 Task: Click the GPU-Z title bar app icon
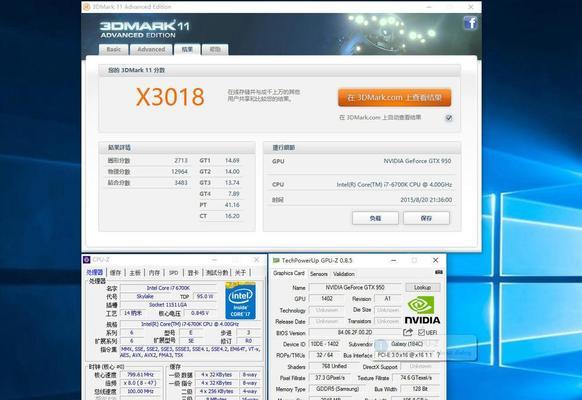click(x=276, y=260)
